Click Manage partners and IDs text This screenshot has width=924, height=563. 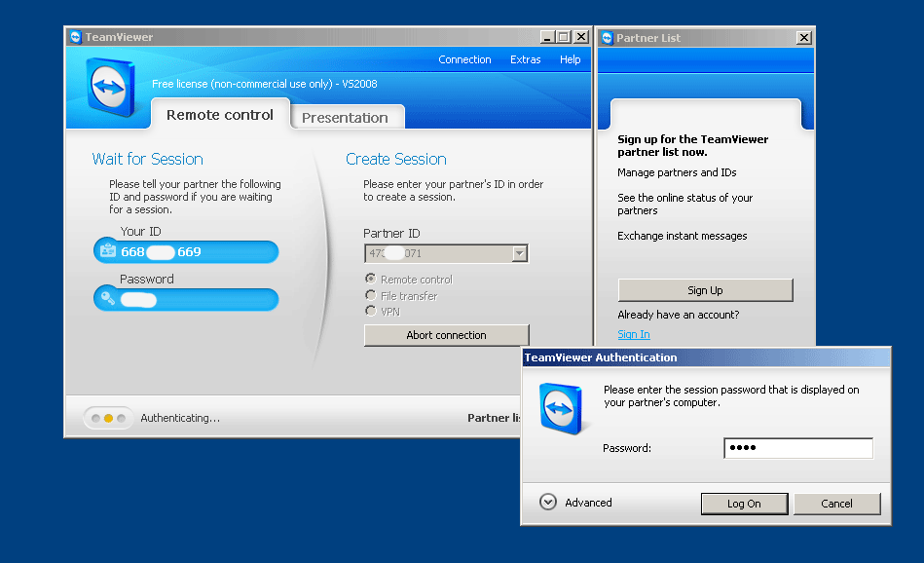point(677,172)
